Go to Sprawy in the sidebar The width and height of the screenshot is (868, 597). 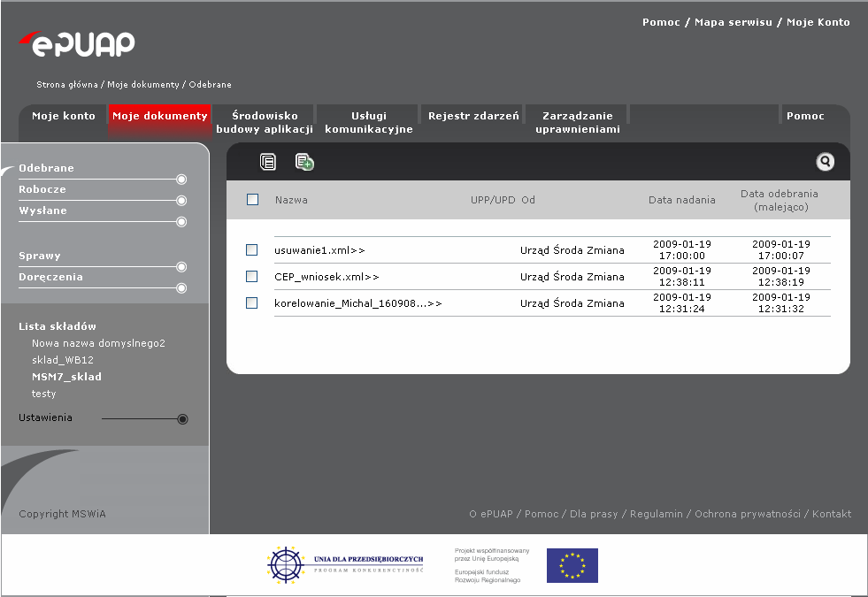pyautogui.click(x=40, y=256)
